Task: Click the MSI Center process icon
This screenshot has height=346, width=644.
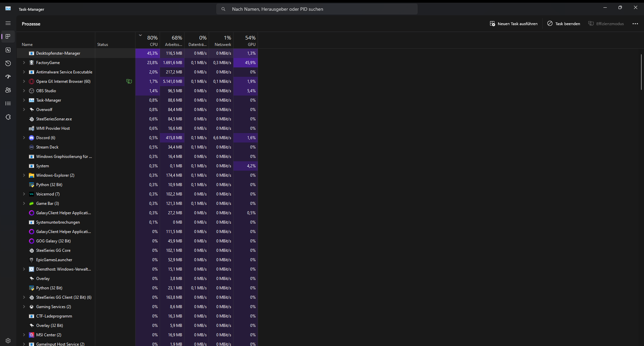Action: click(x=32, y=335)
